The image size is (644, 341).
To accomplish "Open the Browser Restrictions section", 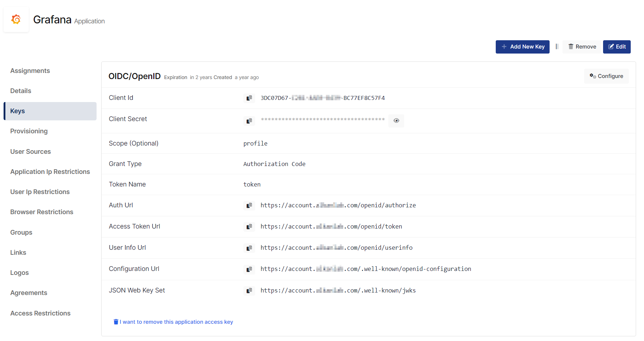I will point(42,212).
